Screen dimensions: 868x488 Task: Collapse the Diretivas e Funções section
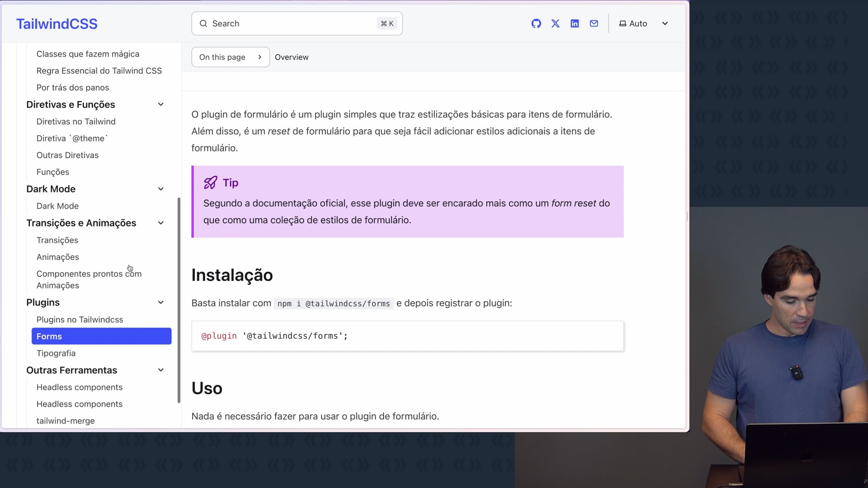160,104
